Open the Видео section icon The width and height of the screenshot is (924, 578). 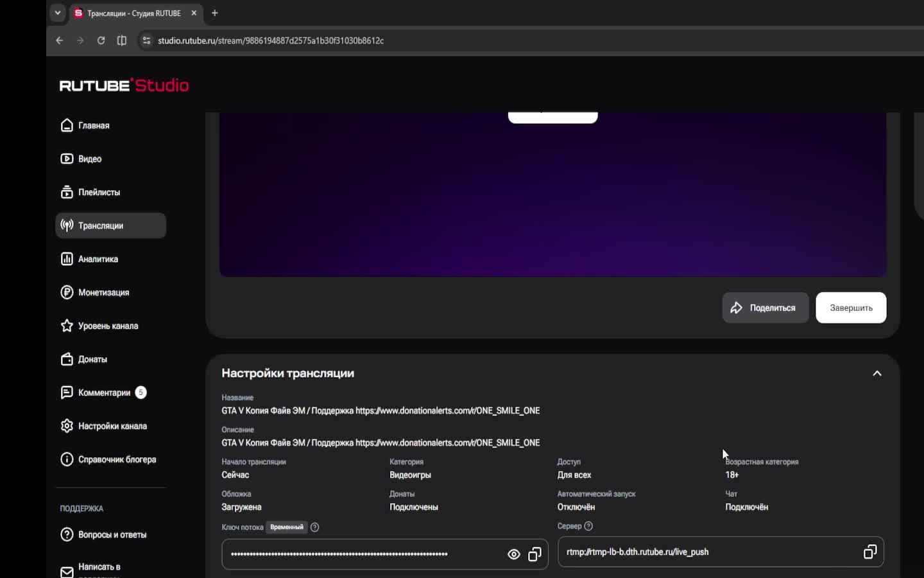[67, 159]
